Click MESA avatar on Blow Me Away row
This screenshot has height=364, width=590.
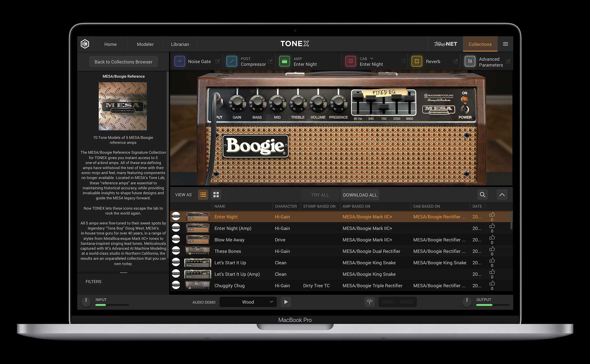[176, 239]
